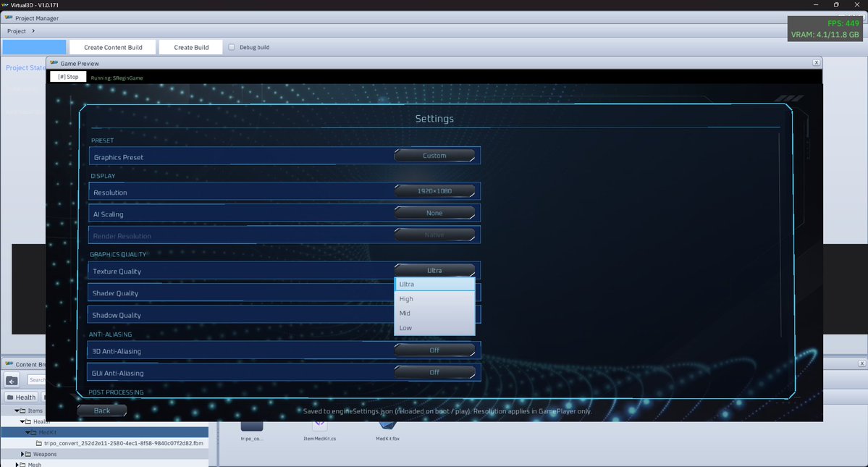The height and width of the screenshot is (467, 868).
Task: Collapse the Items tree folder
Action: [17, 411]
